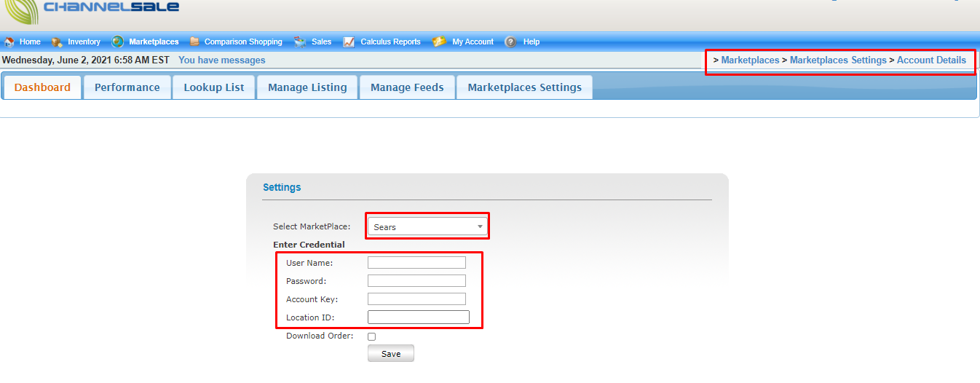980x383 pixels.
Task: Open the My Account menu
Action: 473,42
